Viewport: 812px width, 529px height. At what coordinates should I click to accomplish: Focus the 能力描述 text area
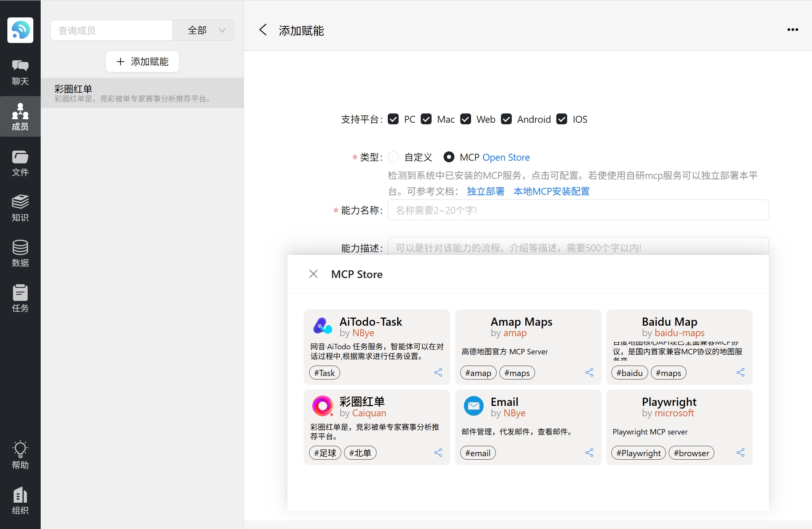click(x=578, y=246)
